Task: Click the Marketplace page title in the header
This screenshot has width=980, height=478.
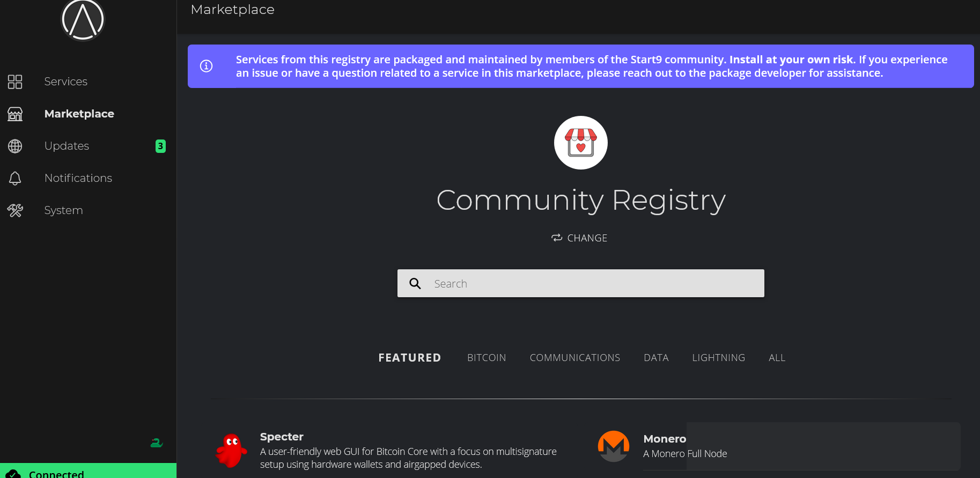Action: pyautogui.click(x=233, y=10)
